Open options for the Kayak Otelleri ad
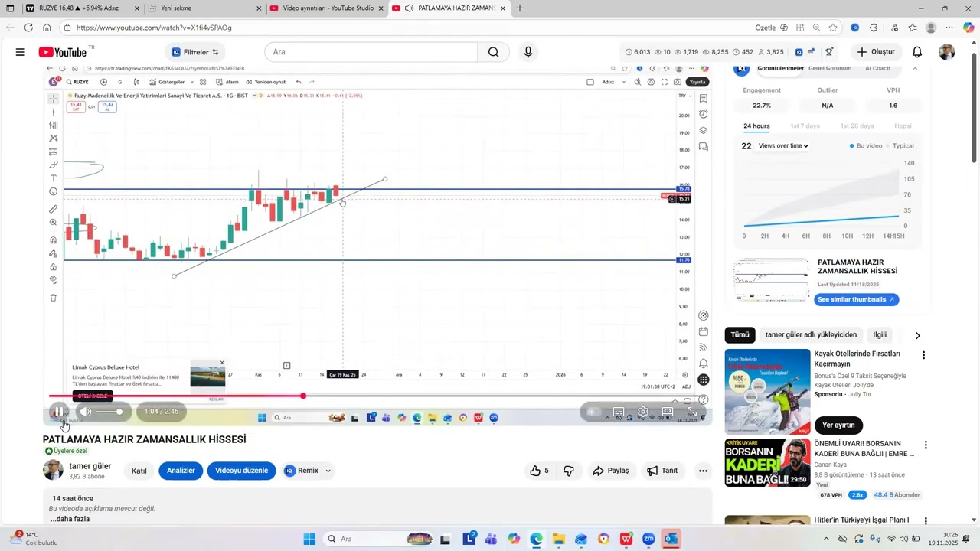 (924, 355)
